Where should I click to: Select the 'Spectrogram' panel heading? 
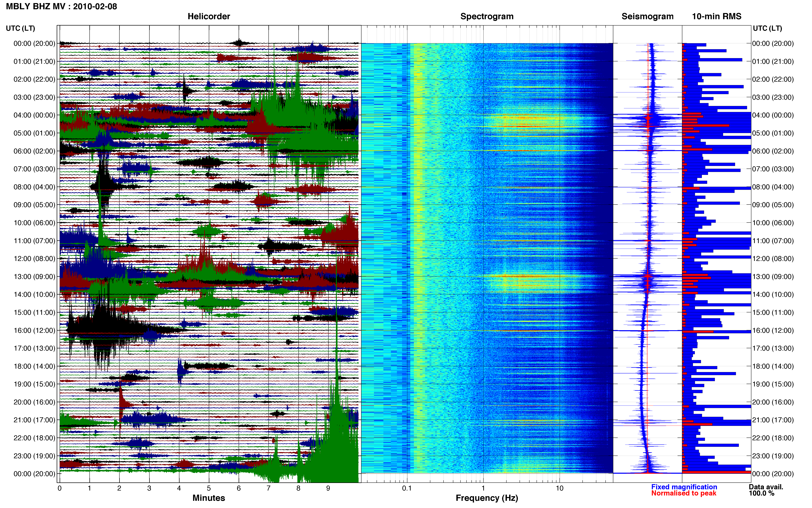487,16
